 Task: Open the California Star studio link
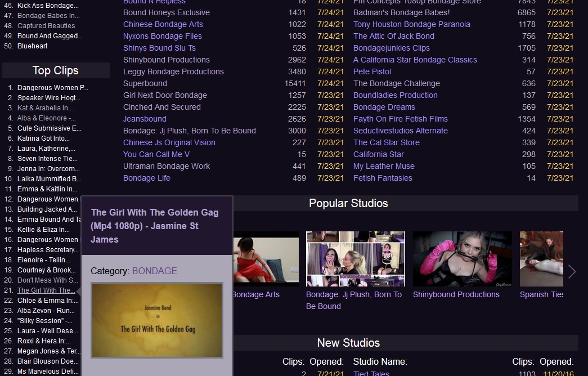click(x=378, y=154)
